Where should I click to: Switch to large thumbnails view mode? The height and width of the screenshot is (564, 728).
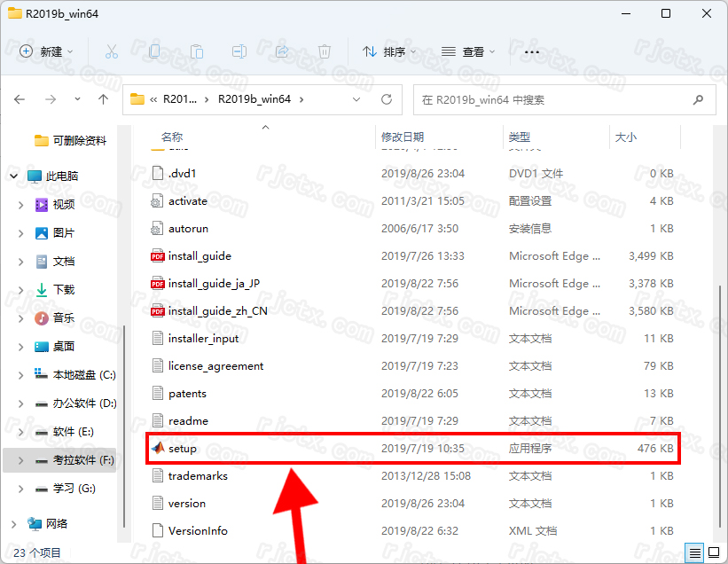712,552
